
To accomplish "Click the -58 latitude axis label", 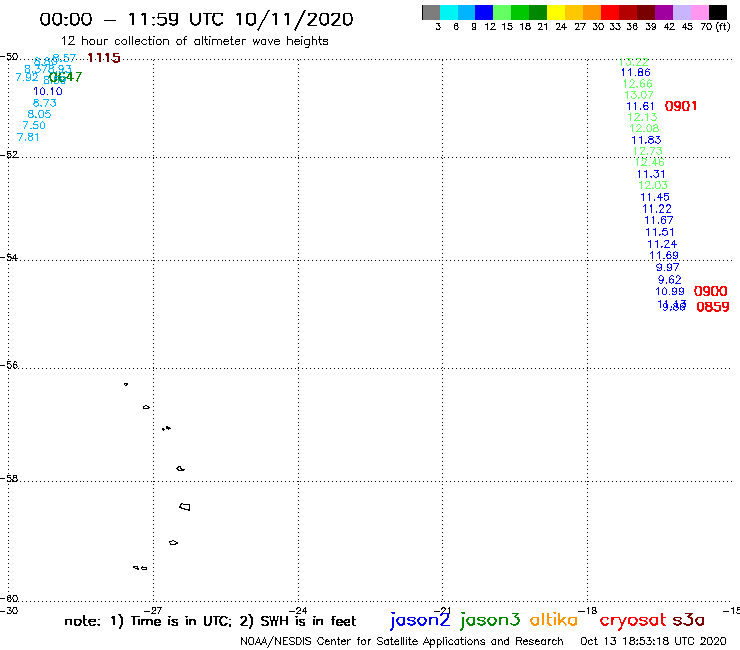I will click(x=9, y=478).
